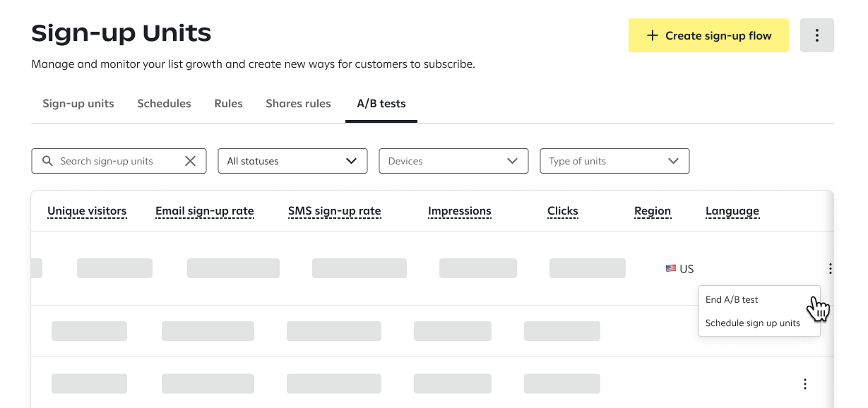Expand the Devices filter dropdown
The height and width of the screenshot is (408, 868).
(453, 161)
